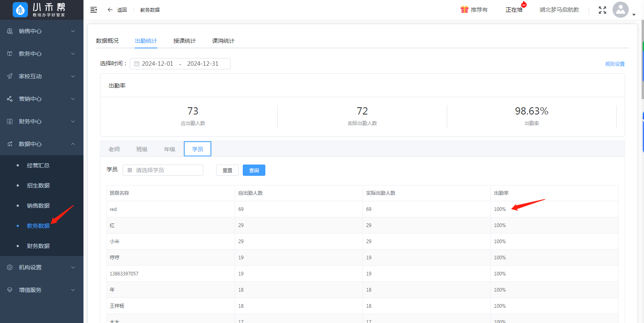
Task: Click the row named 王梓杨
Action: (x=363, y=306)
